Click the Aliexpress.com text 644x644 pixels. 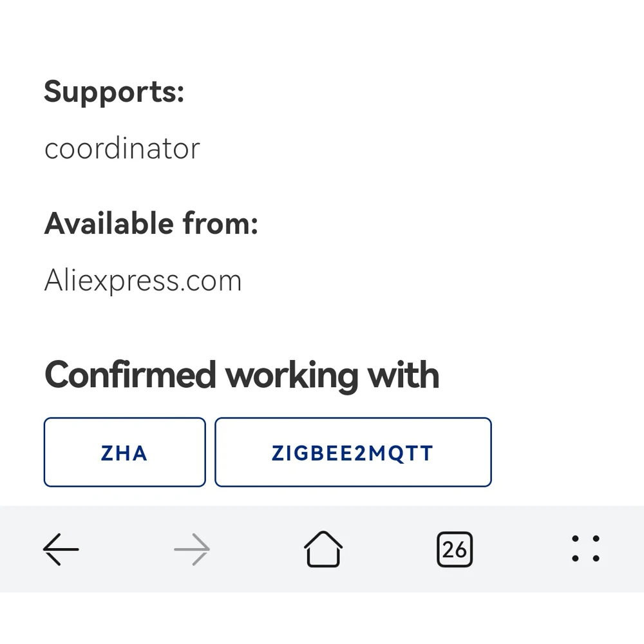click(143, 281)
